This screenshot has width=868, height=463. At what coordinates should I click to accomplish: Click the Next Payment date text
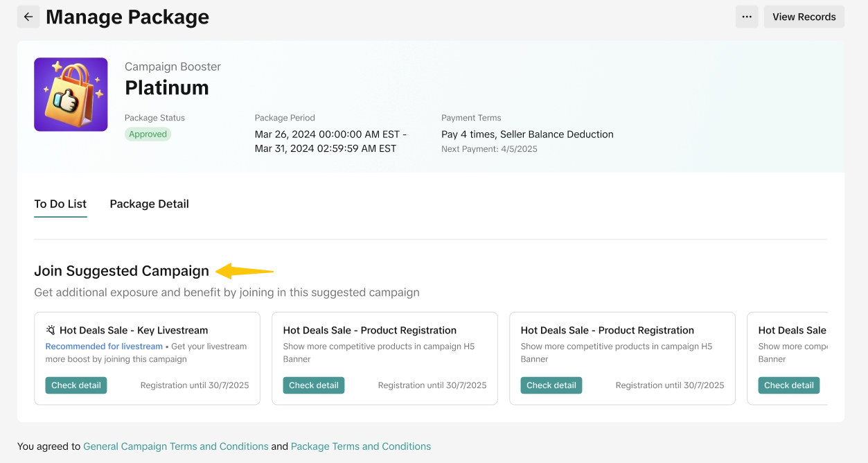[x=489, y=149]
